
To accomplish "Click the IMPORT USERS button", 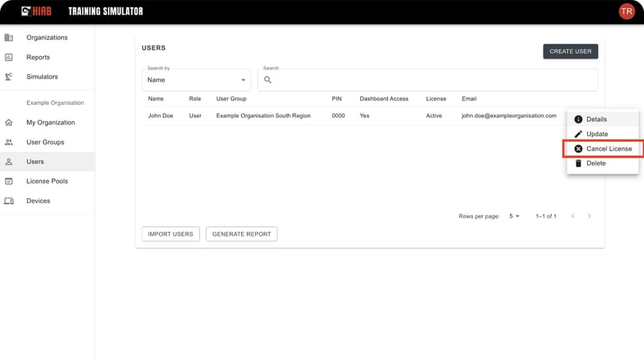I will 170,234.
